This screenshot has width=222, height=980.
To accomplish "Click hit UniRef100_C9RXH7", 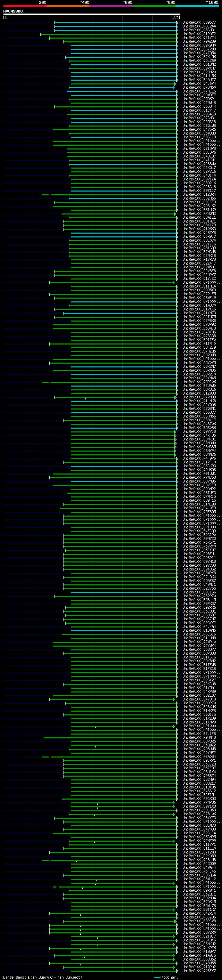I will pyautogui.click(x=199, y=68).
